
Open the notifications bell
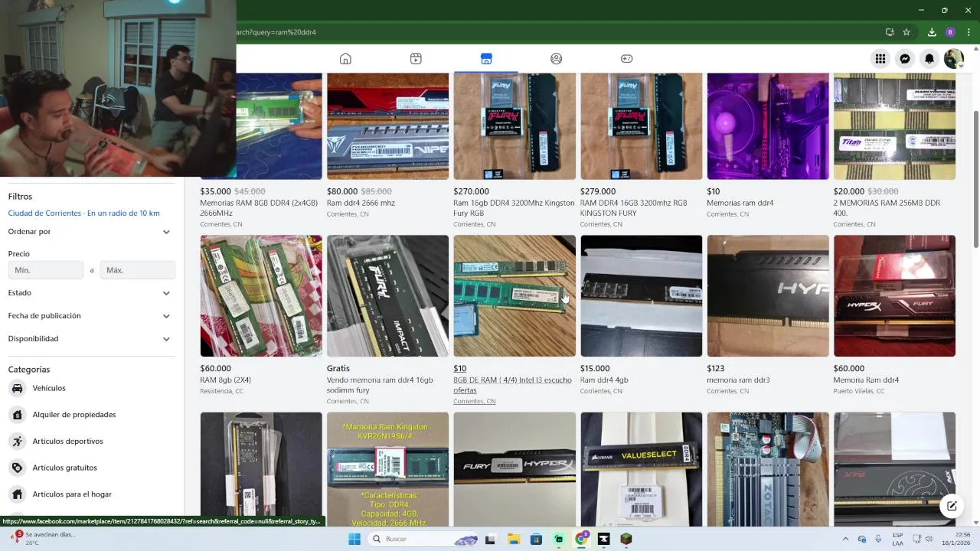(929, 59)
